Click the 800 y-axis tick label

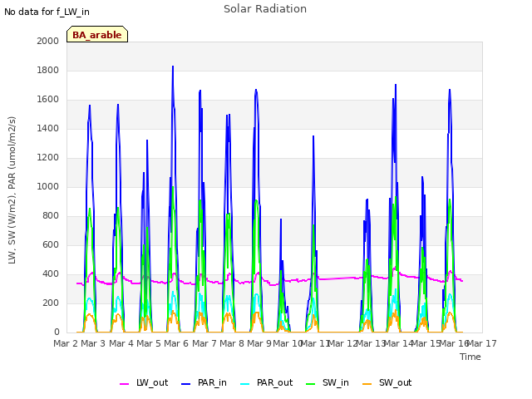[51, 216]
